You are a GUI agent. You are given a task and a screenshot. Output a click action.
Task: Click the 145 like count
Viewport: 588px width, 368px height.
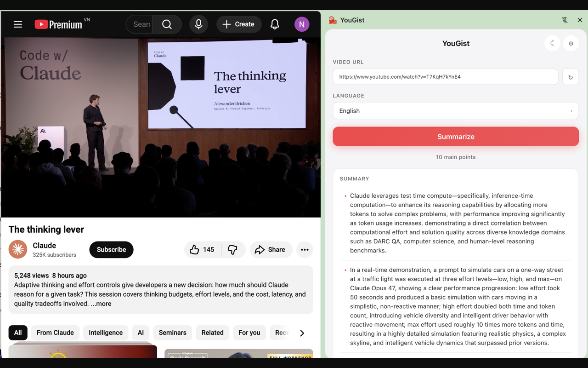tap(209, 249)
